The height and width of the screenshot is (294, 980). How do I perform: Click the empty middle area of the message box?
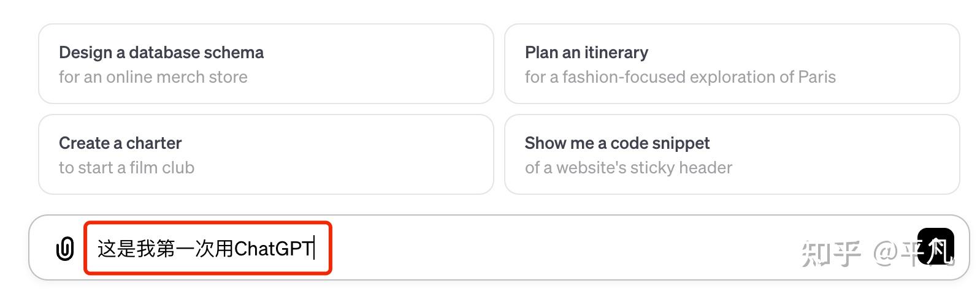tap(552, 249)
